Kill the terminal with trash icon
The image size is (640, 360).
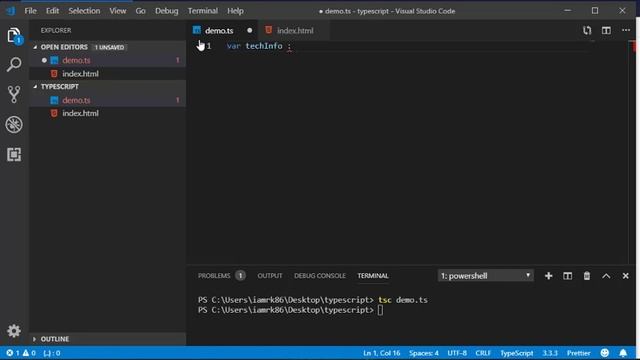coord(587,276)
